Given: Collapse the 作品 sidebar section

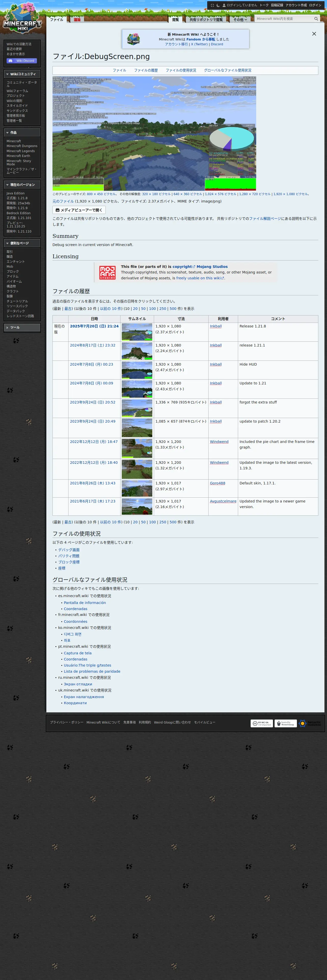Looking at the screenshot, I should tap(22, 133).
